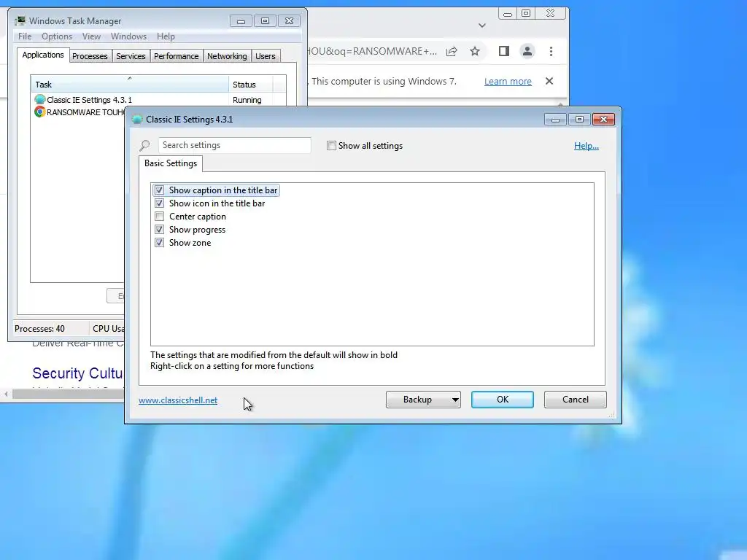Viewport: 747px width, 560px height.
Task: Toggle Show all settings checkbox
Action: click(x=332, y=146)
